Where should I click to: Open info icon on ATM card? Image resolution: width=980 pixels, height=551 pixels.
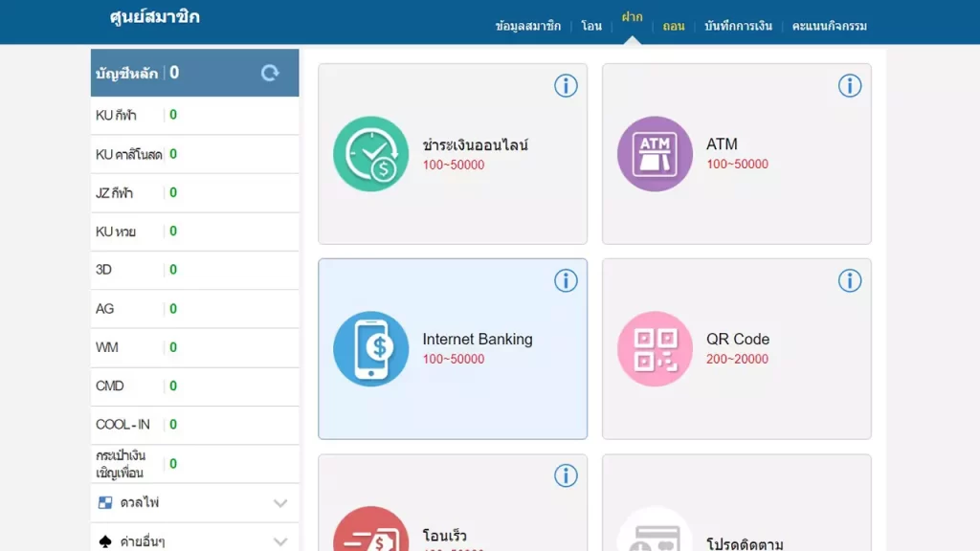(x=850, y=86)
